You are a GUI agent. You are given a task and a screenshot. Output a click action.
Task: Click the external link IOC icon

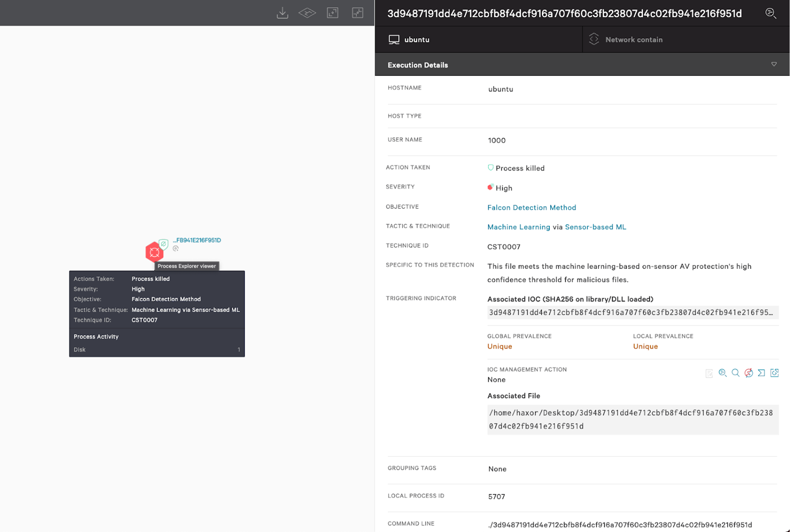774,373
